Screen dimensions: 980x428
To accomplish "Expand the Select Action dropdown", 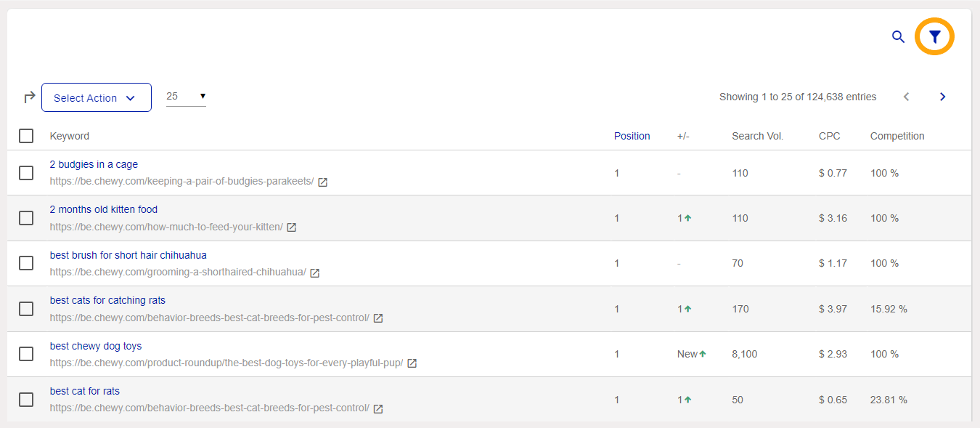I will (x=96, y=97).
